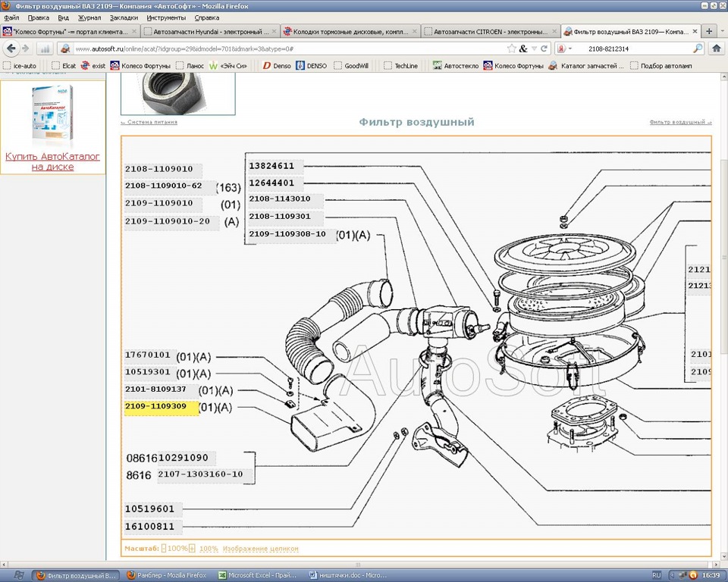Open a new tab with the plus button
The image size is (728, 582).
point(709,32)
